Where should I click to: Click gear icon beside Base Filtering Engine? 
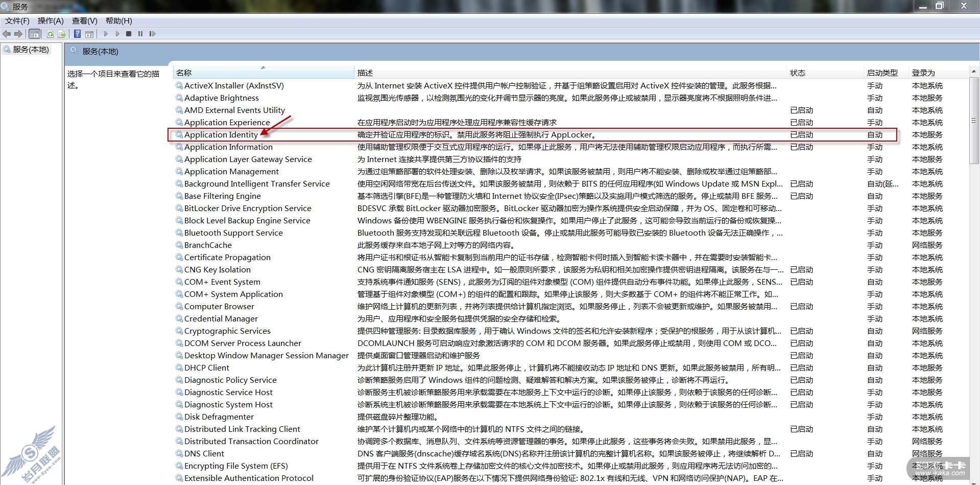tap(179, 196)
